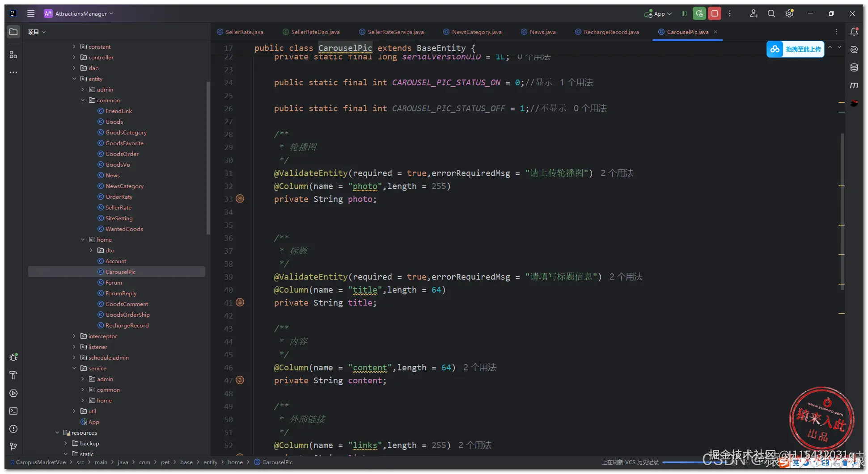This screenshot has width=868, height=474.
Task: Open IDE settings gear
Action: click(789, 13)
